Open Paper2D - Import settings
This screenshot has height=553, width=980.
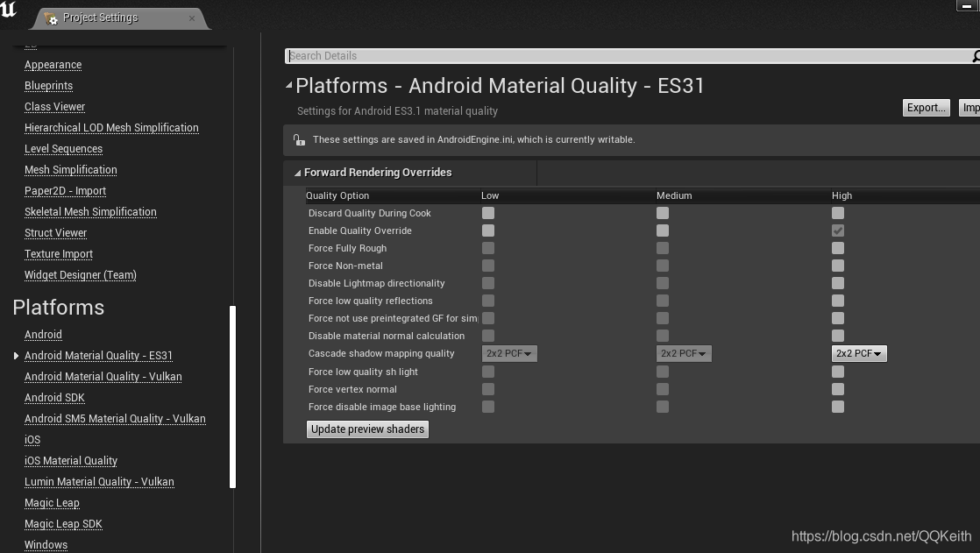coord(66,191)
